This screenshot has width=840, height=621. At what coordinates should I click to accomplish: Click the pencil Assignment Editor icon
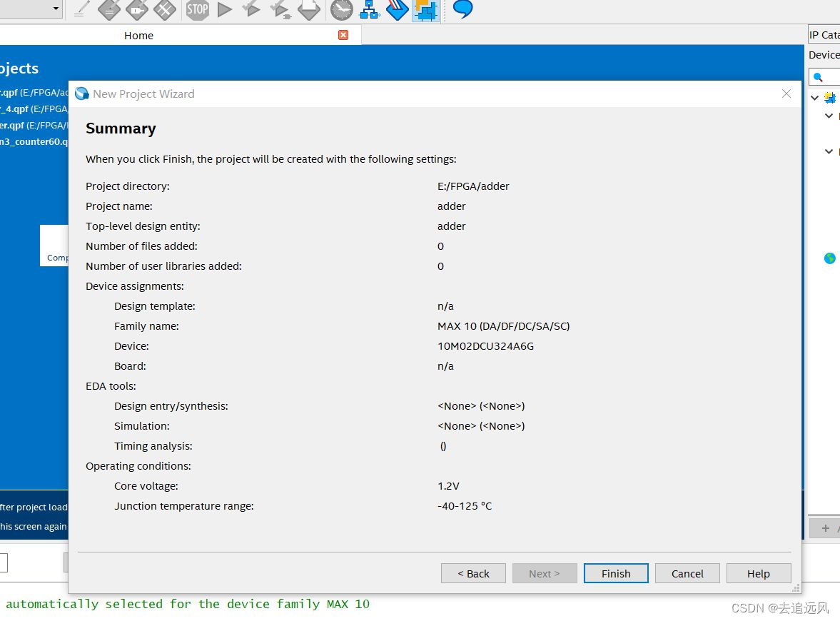click(x=81, y=9)
